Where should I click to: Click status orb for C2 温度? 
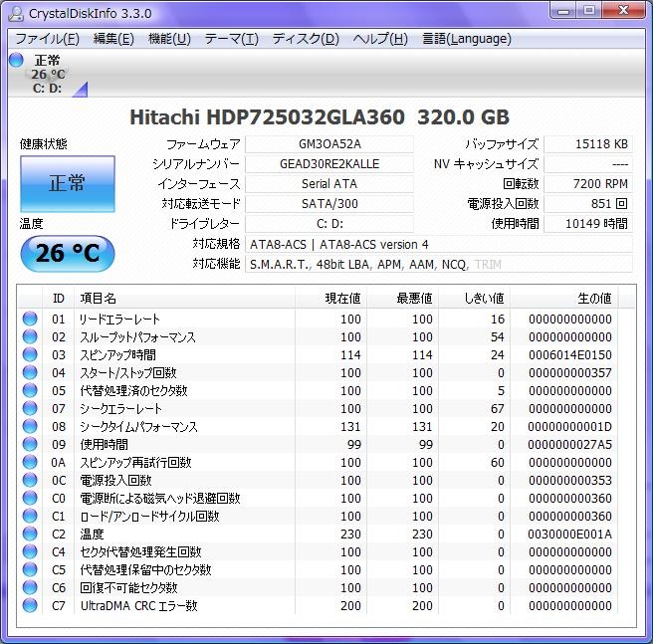point(30,534)
